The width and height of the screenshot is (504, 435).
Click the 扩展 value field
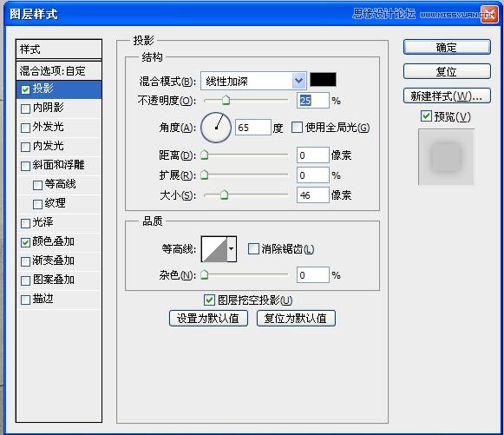(313, 175)
